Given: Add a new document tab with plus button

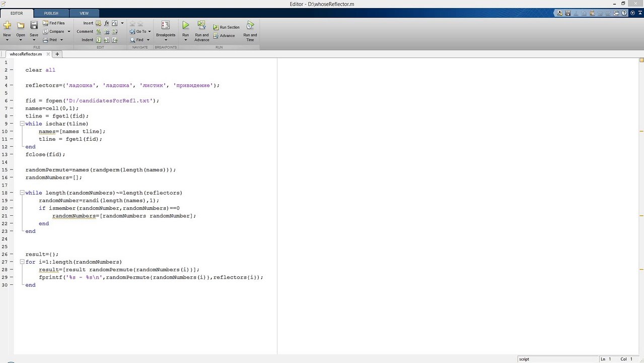Looking at the screenshot, I should 57,54.
